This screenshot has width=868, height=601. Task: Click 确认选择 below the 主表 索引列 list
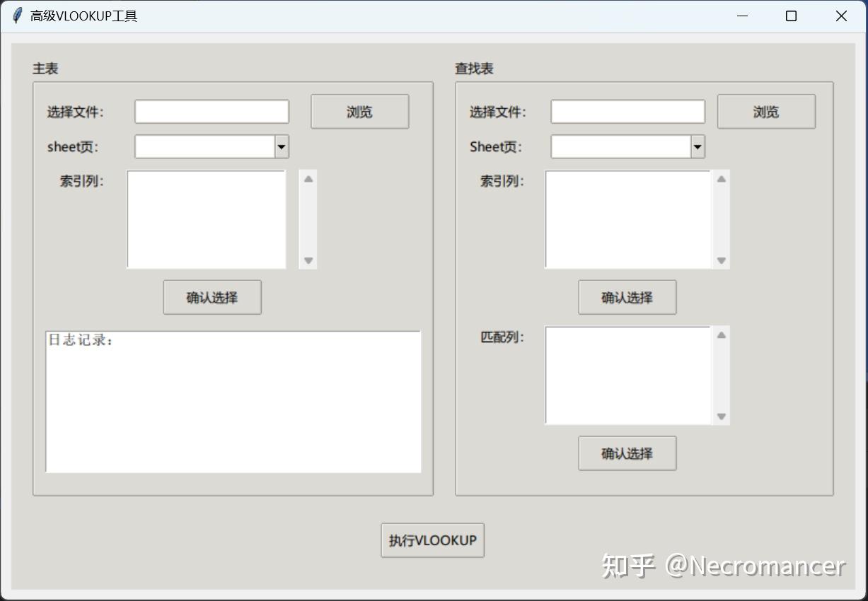point(212,297)
